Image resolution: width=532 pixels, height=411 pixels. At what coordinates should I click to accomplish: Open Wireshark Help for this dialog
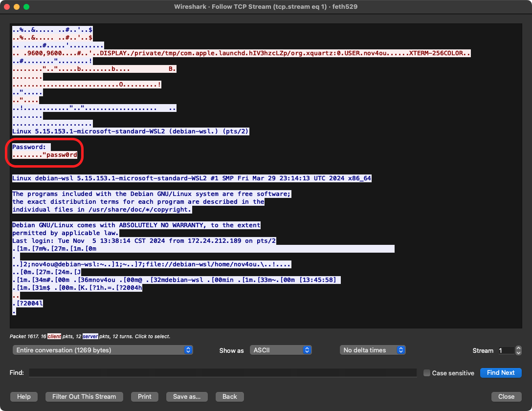23,396
